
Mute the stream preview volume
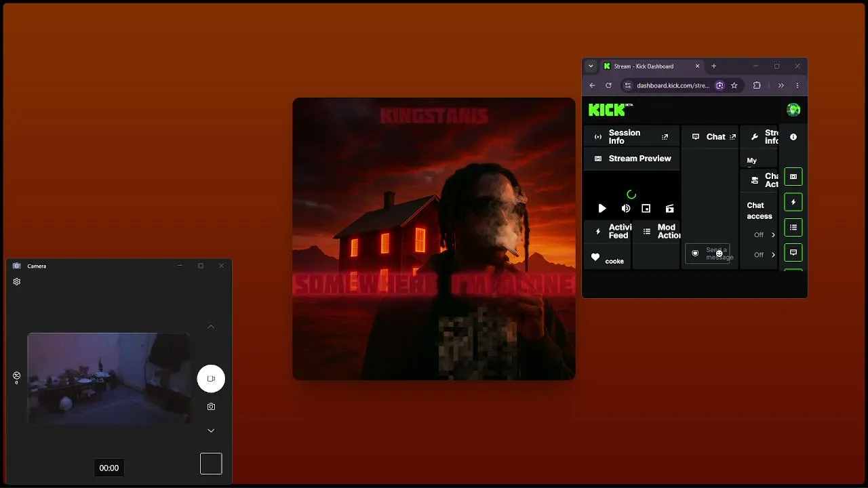pos(625,209)
